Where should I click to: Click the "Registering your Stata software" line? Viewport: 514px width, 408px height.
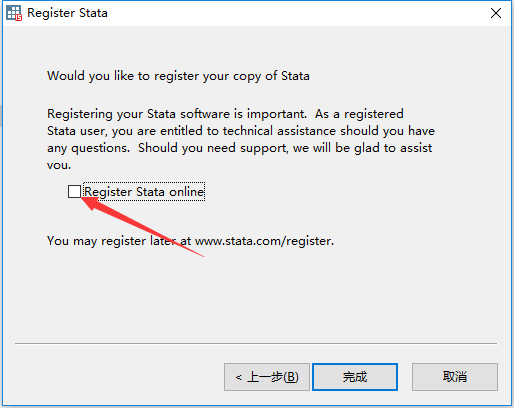pos(225,114)
